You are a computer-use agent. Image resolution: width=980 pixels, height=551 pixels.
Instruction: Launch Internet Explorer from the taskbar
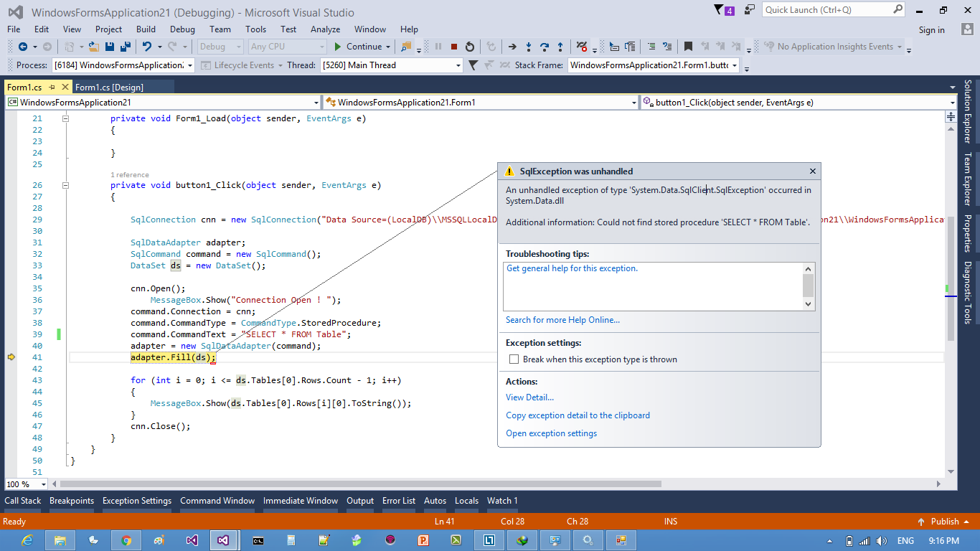27,540
